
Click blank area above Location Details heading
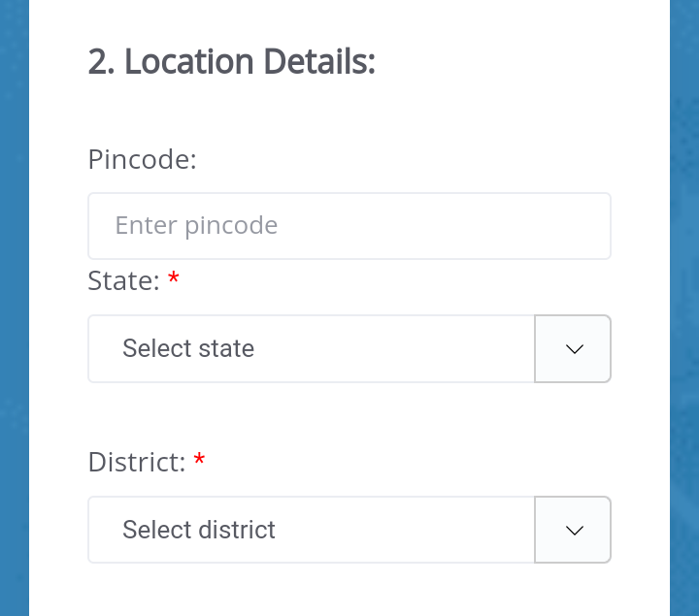[x=349, y=17]
